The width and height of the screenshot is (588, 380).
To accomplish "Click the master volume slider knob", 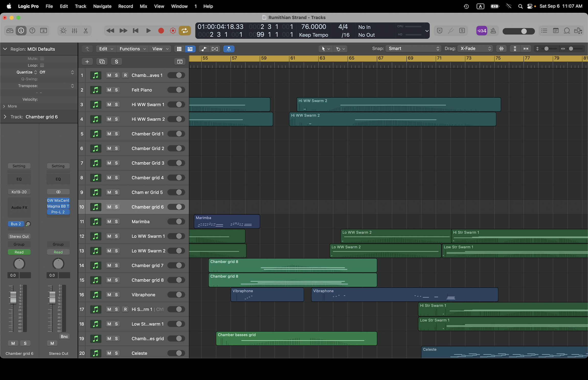I will [524, 31].
